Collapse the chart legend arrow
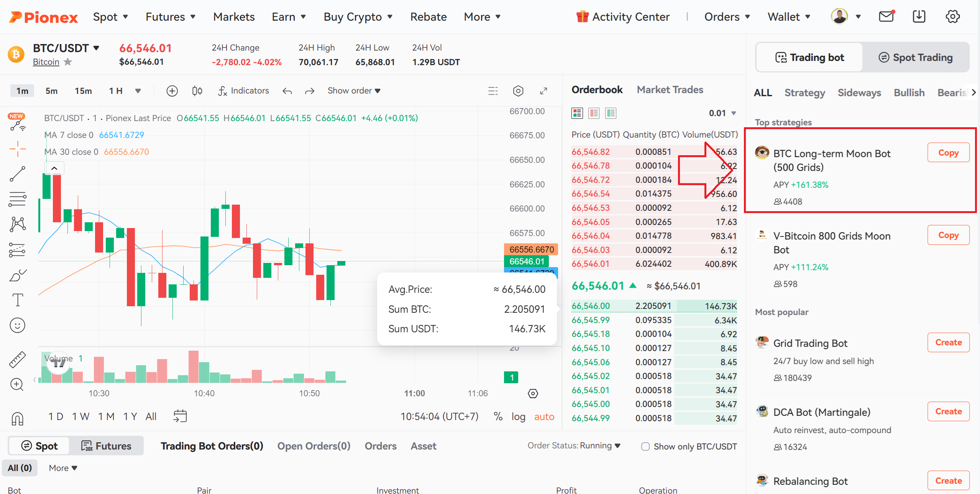Viewport: 980px width, 494px height. tap(54, 168)
